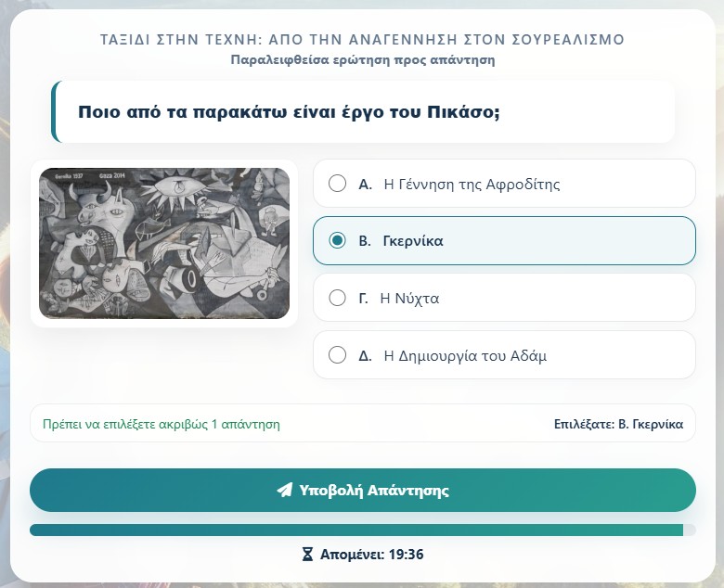Click the time remaining progress bar
724x588 pixels.
(x=362, y=530)
